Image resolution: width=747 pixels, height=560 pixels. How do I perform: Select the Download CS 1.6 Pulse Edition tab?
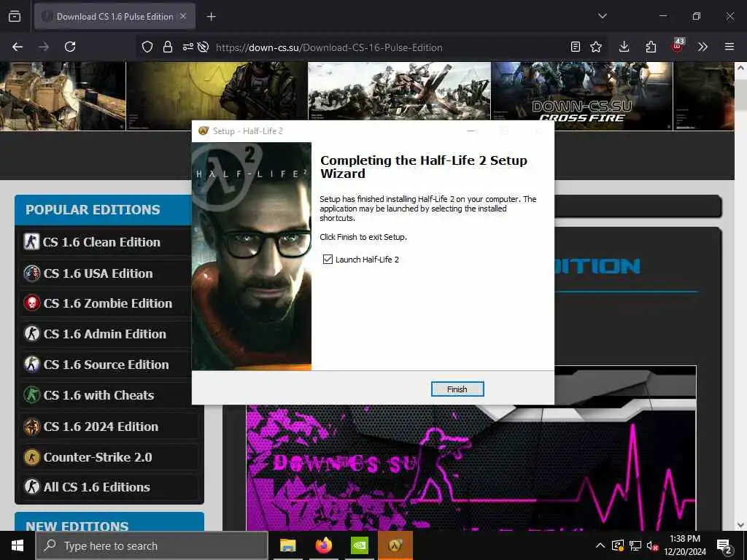[x=115, y=17]
